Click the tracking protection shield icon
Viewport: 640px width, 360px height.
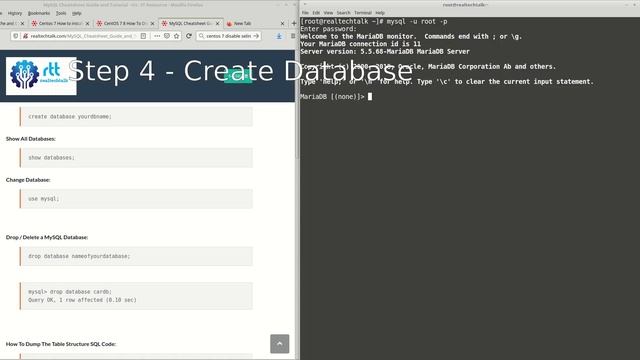point(16,36)
